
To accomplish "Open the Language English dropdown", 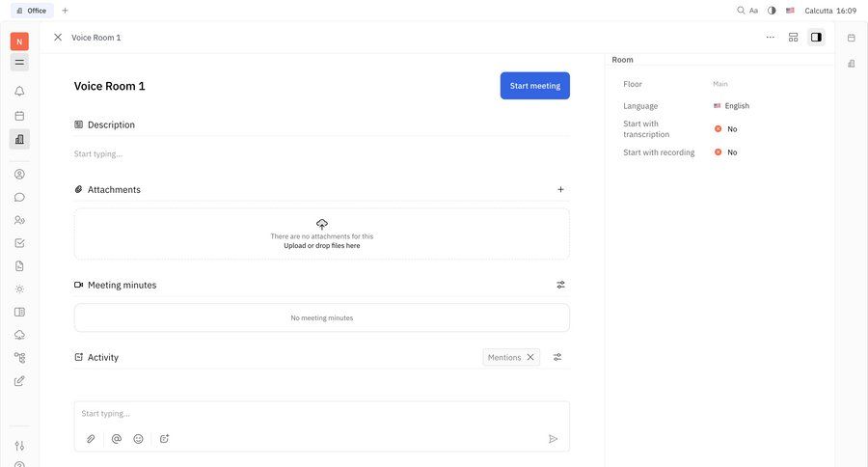I will 731,106.
